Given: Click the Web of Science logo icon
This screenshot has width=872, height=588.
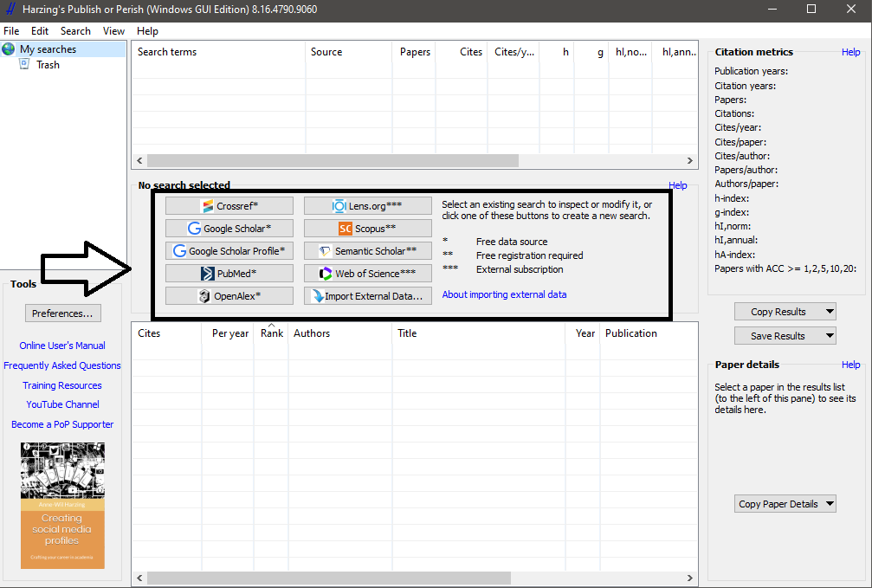Looking at the screenshot, I should [326, 273].
